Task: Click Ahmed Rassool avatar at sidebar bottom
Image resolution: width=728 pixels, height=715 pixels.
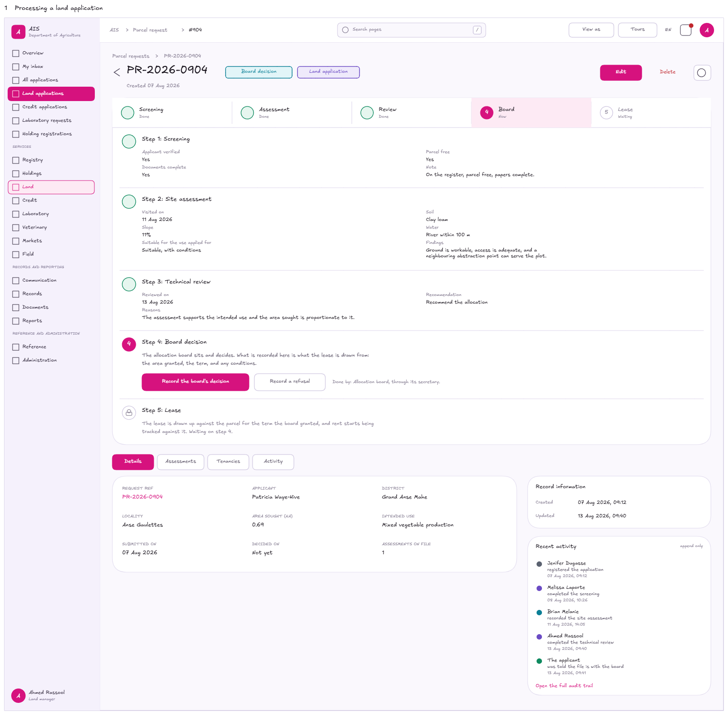Action: tap(18, 695)
